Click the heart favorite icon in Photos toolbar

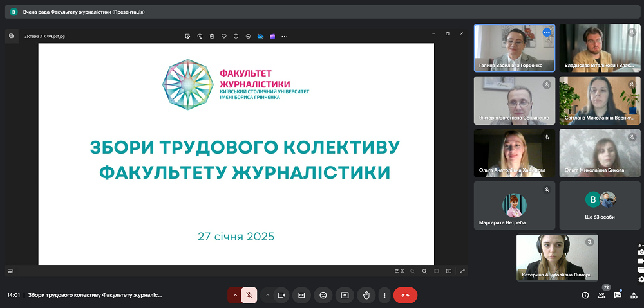coord(224,36)
